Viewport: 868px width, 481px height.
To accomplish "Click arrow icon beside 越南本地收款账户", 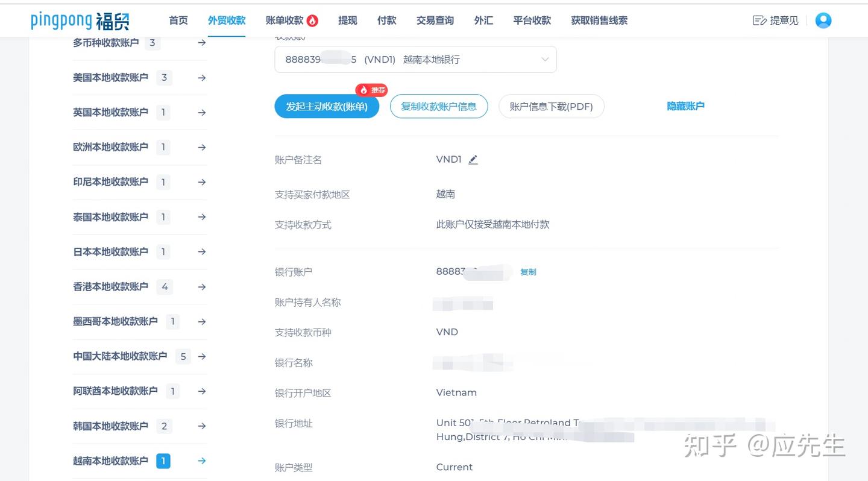I will [201, 461].
